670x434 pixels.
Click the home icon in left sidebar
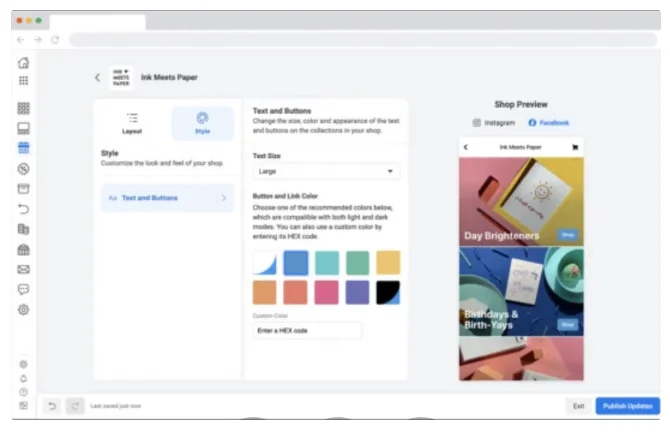coord(23,62)
